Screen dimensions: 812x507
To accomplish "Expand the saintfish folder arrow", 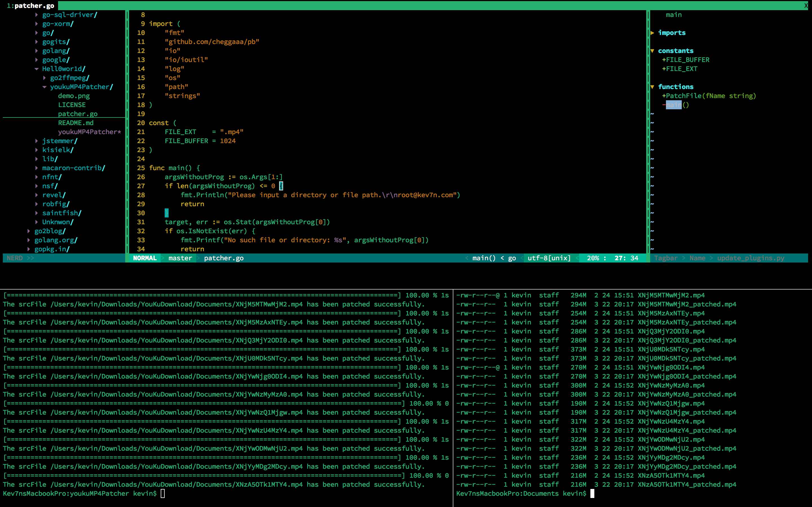I will coord(37,213).
